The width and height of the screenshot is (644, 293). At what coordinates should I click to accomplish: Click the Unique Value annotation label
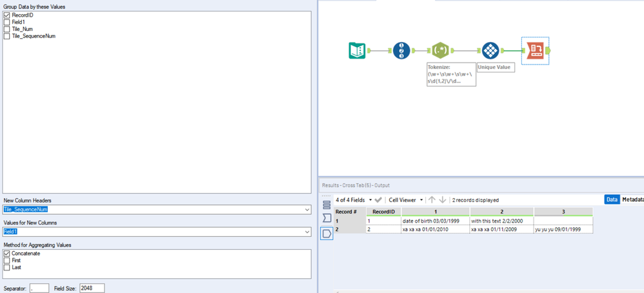pyautogui.click(x=496, y=67)
